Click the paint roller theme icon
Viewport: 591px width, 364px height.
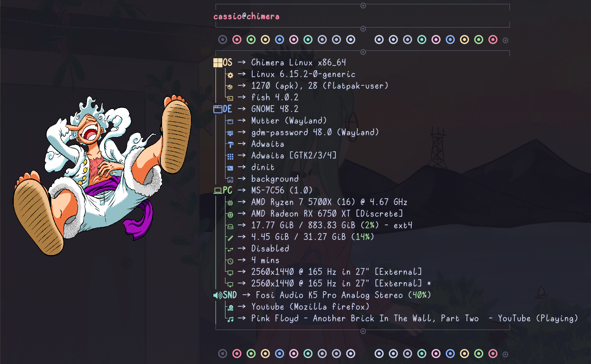click(x=230, y=145)
